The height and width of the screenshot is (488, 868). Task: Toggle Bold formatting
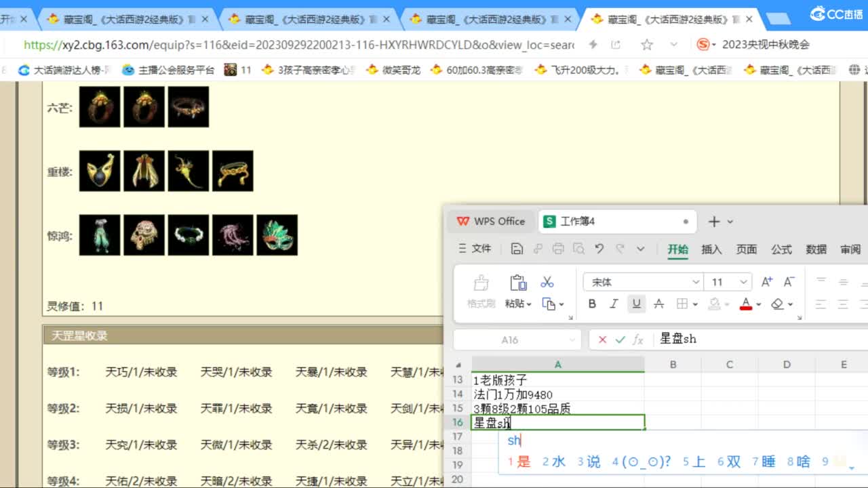pyautogui.click(x=592, y=304)
